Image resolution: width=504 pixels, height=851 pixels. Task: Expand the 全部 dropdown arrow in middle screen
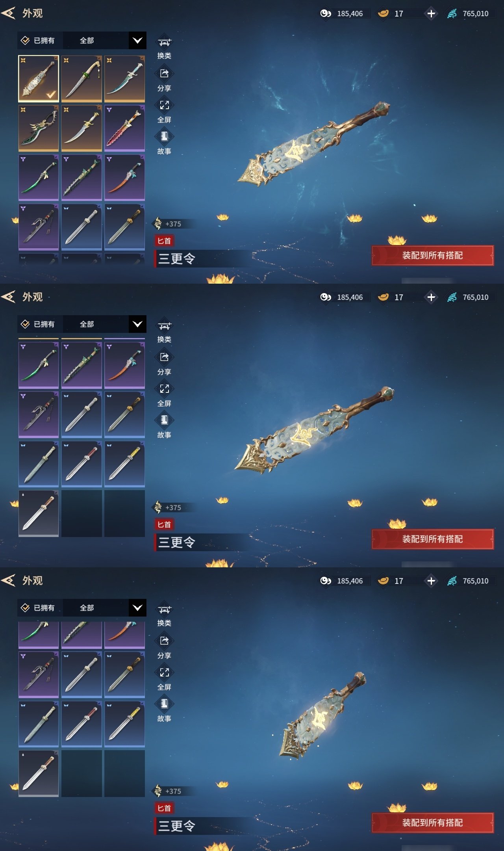pyautogui.click(x=137, y=324)
